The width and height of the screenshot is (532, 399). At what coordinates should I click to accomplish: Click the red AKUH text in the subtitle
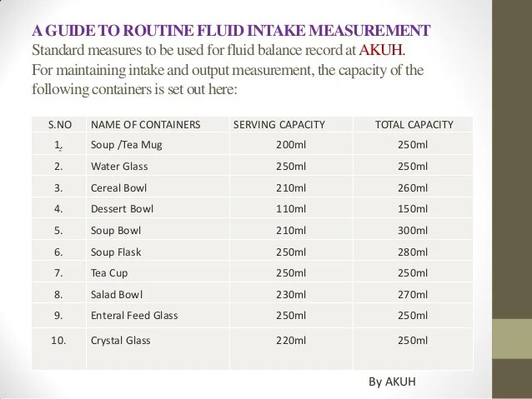click(x=381, y=50)
